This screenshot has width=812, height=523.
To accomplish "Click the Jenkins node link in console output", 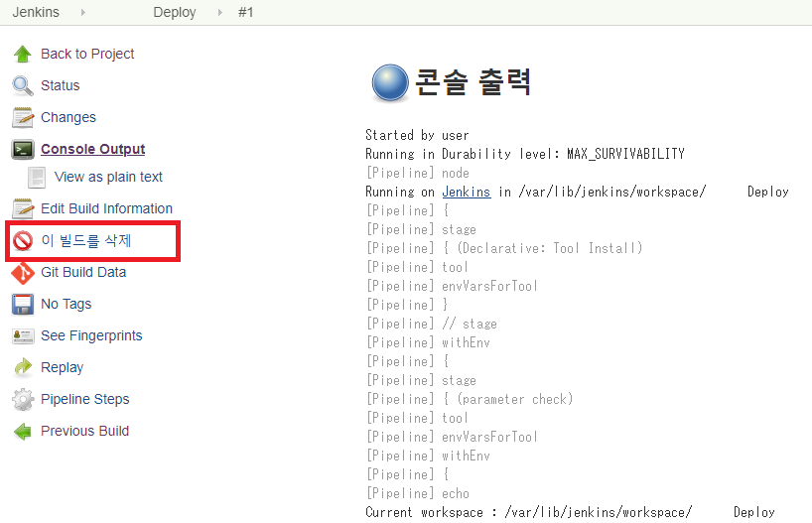I will click(x=467, y=193).
